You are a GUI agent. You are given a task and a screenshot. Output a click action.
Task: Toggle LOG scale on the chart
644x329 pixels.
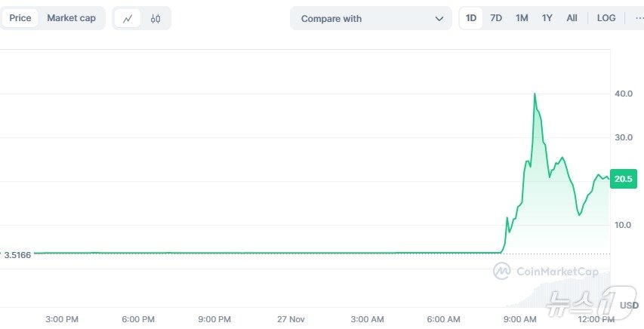tap(606, 18)
